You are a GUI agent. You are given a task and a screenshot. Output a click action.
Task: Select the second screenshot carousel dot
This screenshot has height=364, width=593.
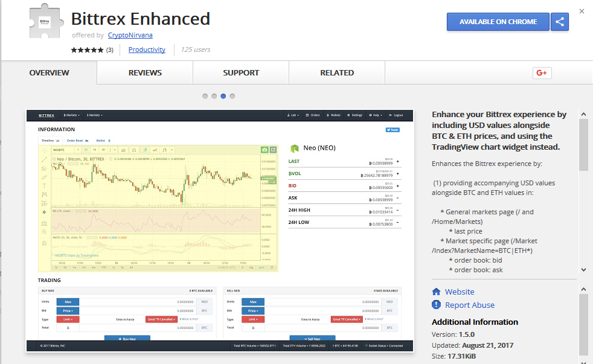214,96
